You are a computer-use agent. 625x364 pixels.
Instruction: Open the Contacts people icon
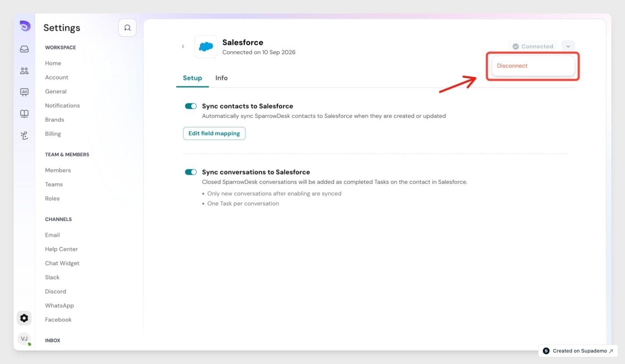pyautogui.click(x=25, y=71)
